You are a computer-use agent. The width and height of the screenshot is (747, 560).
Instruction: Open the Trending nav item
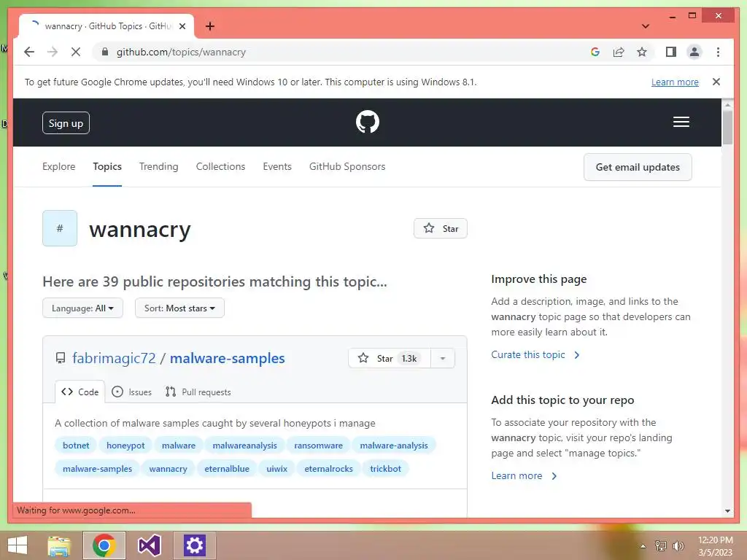pyautogui.click(x=158, y=167)
